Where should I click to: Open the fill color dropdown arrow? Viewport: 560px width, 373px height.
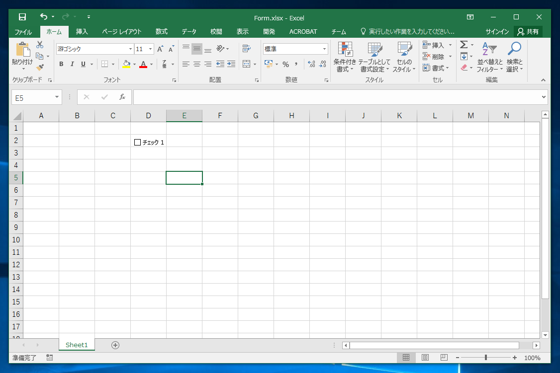(135, 64)
